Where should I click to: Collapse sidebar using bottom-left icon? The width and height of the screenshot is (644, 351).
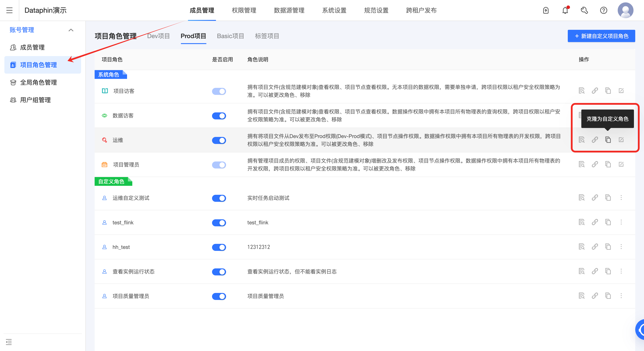[x=9, y=342]
